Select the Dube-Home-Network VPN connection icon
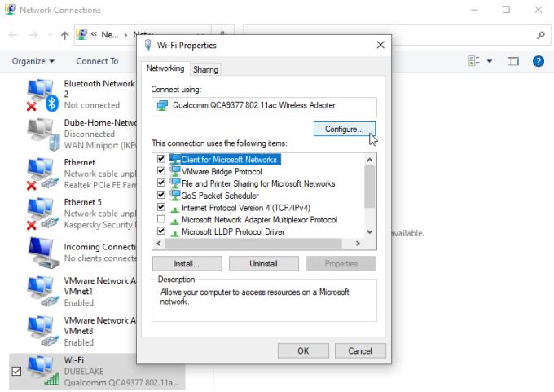This screenshot has width=554, height=392. click(44, 134)
